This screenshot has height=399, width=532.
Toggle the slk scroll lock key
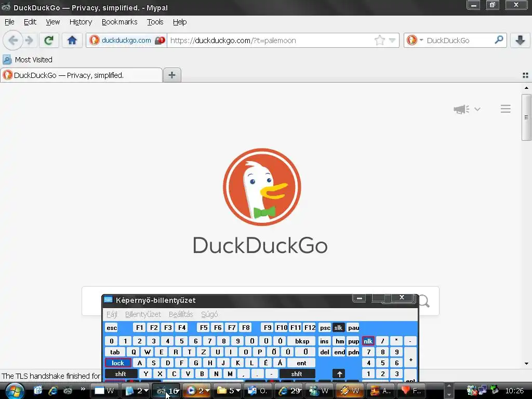(x=338, y=328)
